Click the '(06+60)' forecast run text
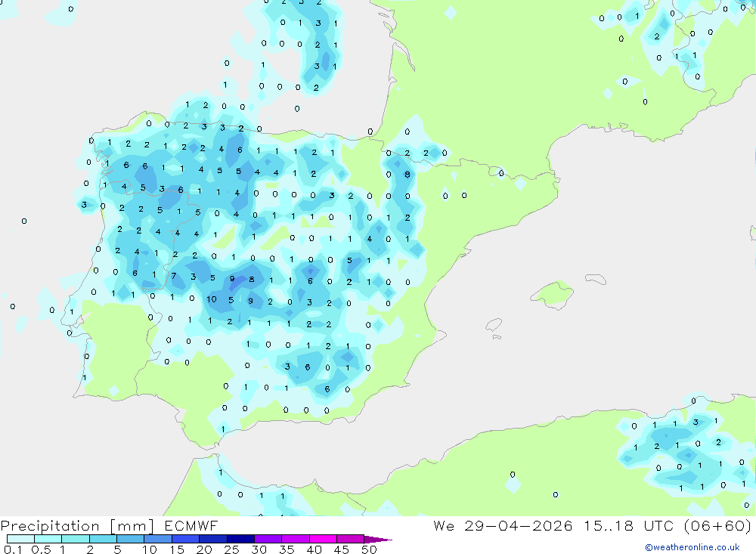Viewport: 756px width, 554px height. coord(717,525)
